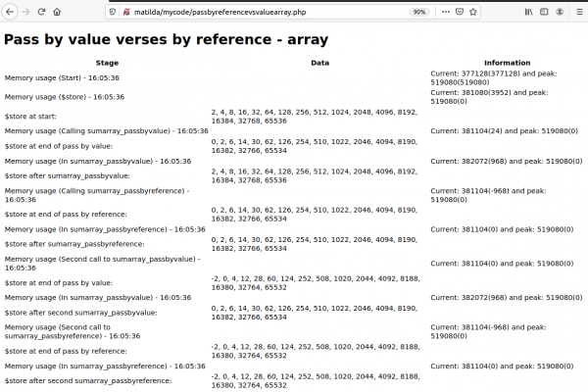The image size is (588, 392).
Task: Save page to Pocket
Action: pyautogui.click(x=460, y=12)
